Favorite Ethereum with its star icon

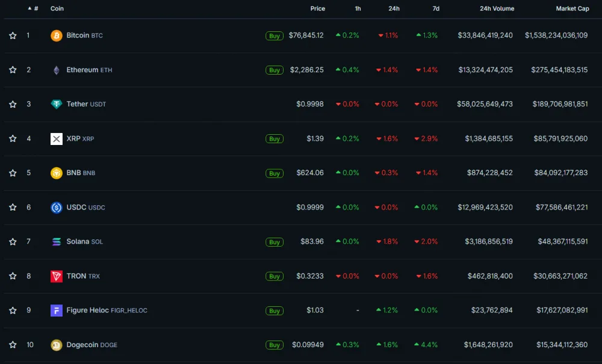pyautogui.click(x=13, y=70)
